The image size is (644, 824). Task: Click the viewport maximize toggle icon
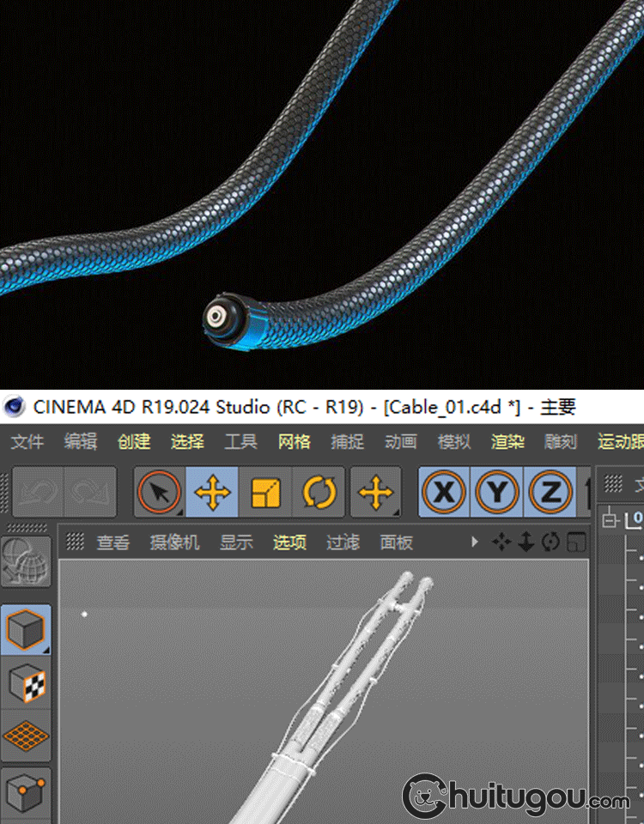click(577, 542)
